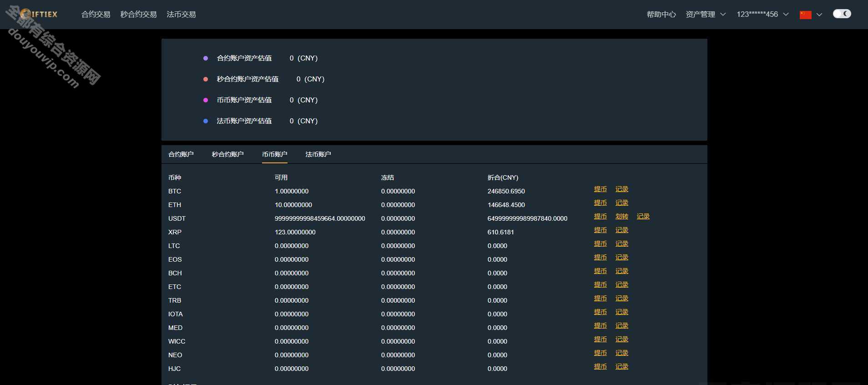
Task: Select the USDT balance 99999999998459664.00000000
Action: (x=320, y=218)
